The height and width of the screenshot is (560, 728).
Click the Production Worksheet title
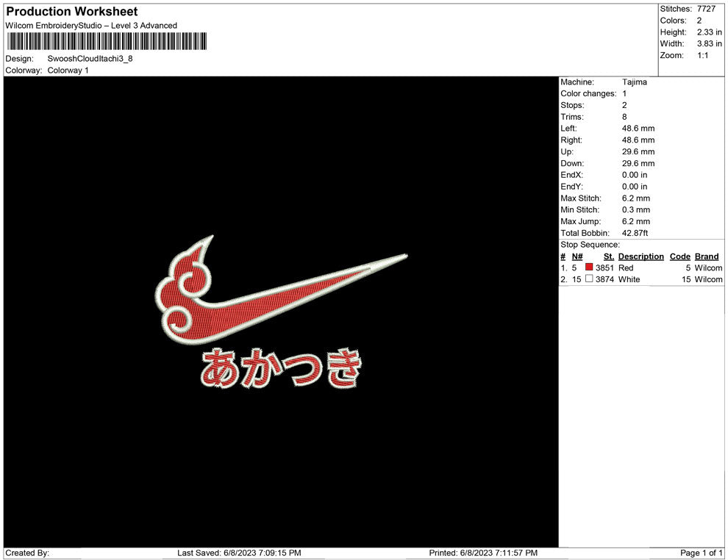point(72,12)
